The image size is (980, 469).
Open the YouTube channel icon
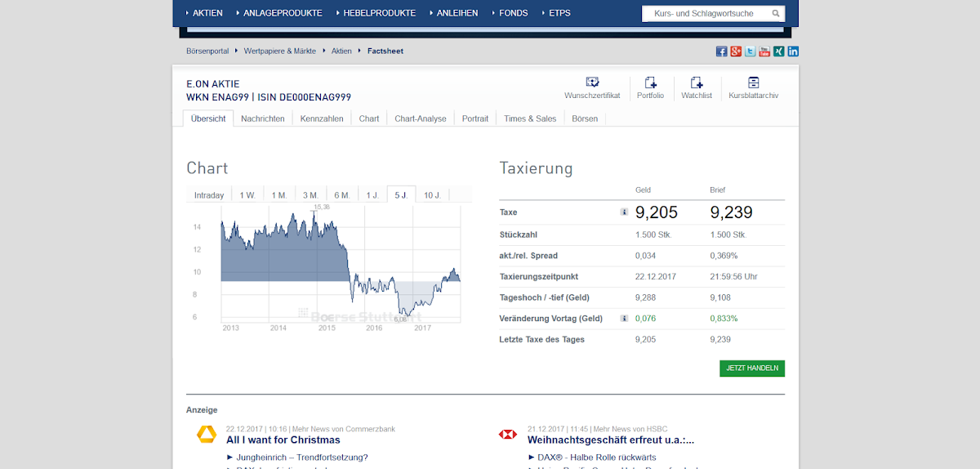tap(764, 51)
